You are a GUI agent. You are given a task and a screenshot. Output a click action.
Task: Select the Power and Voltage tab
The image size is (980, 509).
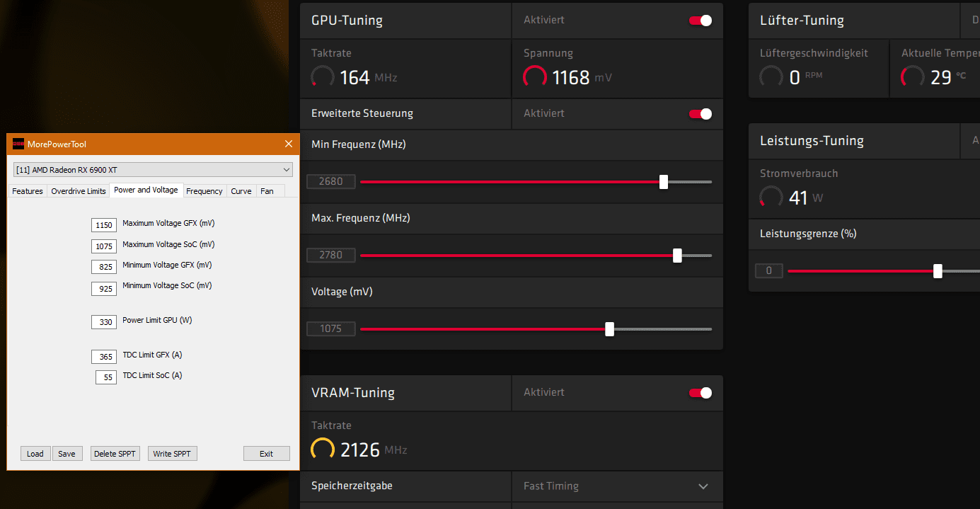click(146, 190)
